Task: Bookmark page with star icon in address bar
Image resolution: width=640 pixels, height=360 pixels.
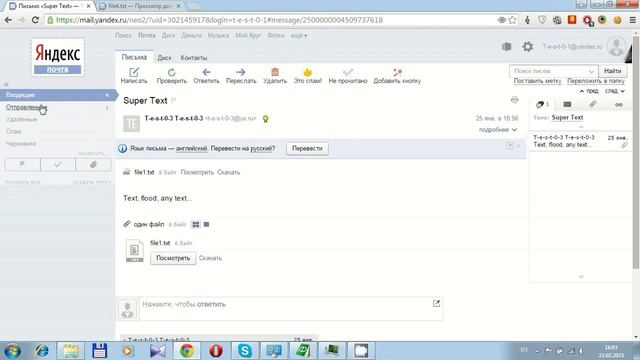Action: [x=512, y=20]
